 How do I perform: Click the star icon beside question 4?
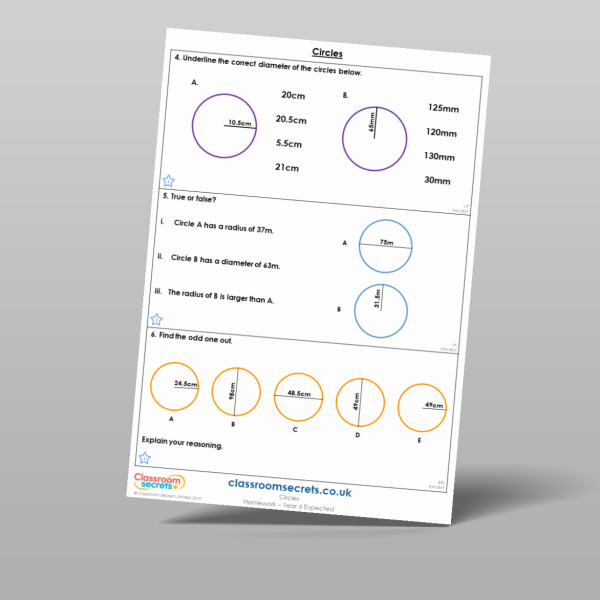[x=168, y=181]
